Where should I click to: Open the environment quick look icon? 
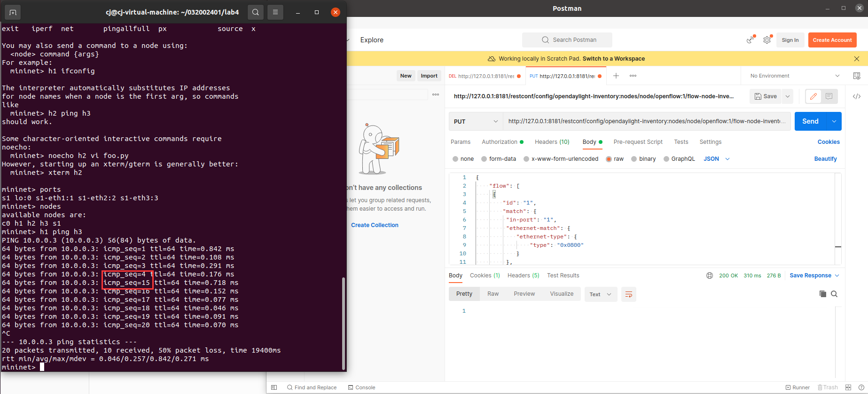(857, 76)
